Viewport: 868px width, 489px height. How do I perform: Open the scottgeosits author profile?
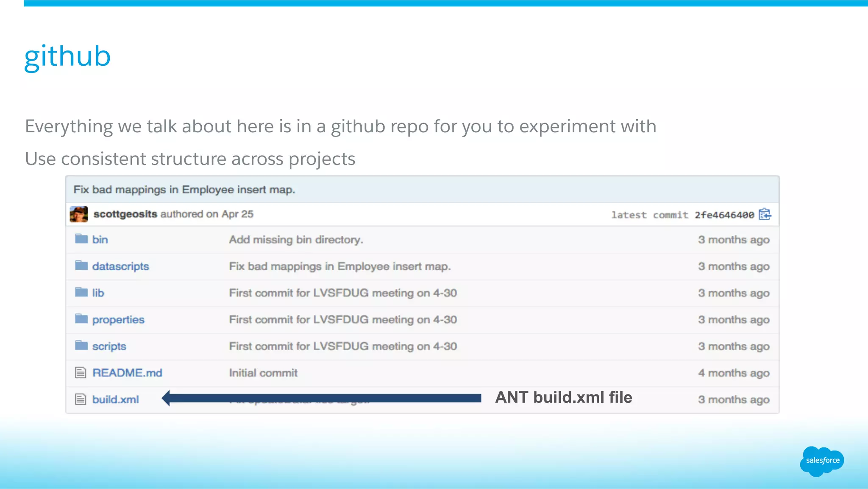click(125, 214)
